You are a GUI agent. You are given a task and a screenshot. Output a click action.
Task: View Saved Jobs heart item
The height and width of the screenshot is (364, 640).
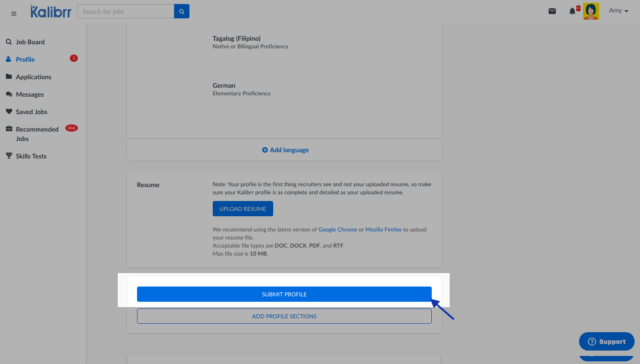(x=31, y=112)
